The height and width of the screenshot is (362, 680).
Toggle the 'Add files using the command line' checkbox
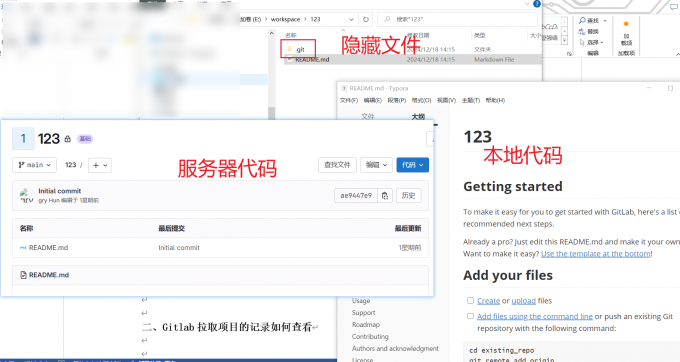[x=470, y=316]
